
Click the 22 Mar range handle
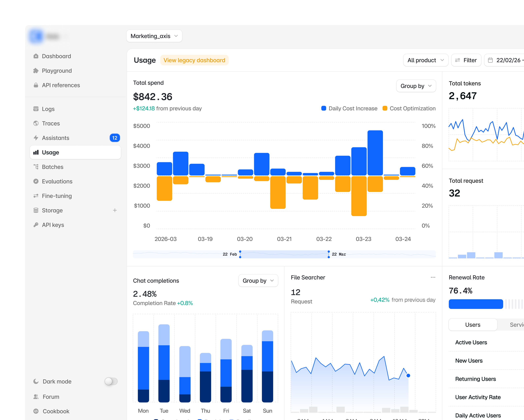pos(329,254)
